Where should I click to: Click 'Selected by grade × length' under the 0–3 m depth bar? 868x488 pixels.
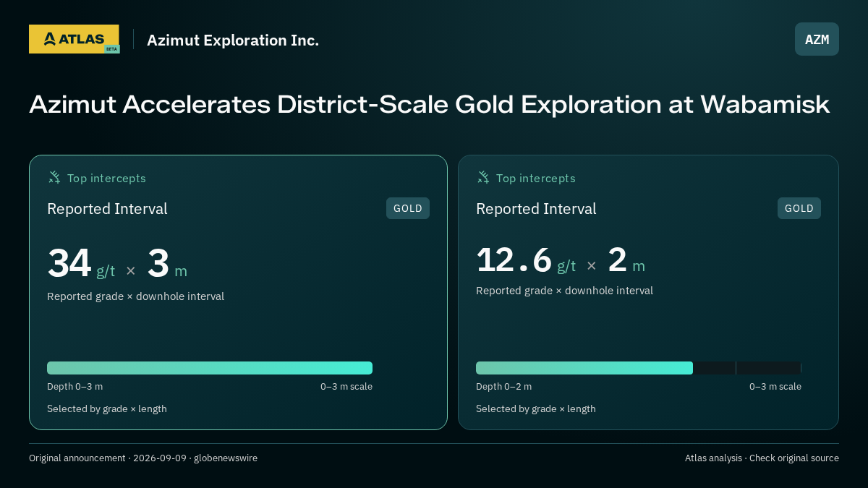[x=107, y=409]
